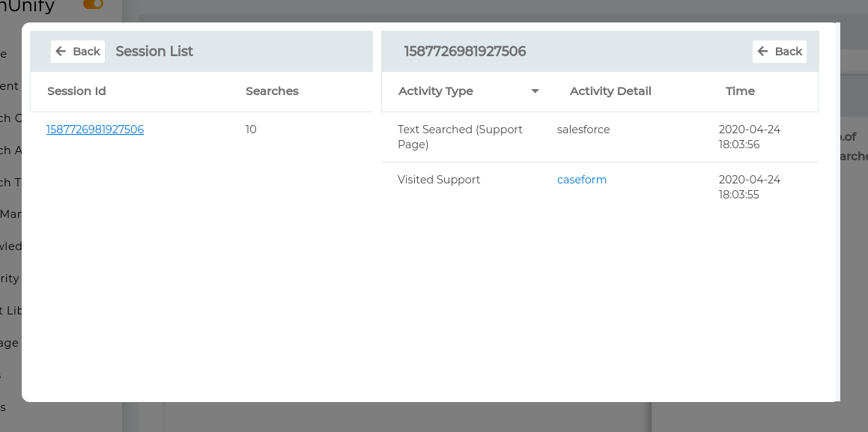
Task: Click the salesforce activity detail text
Action: 583,130
